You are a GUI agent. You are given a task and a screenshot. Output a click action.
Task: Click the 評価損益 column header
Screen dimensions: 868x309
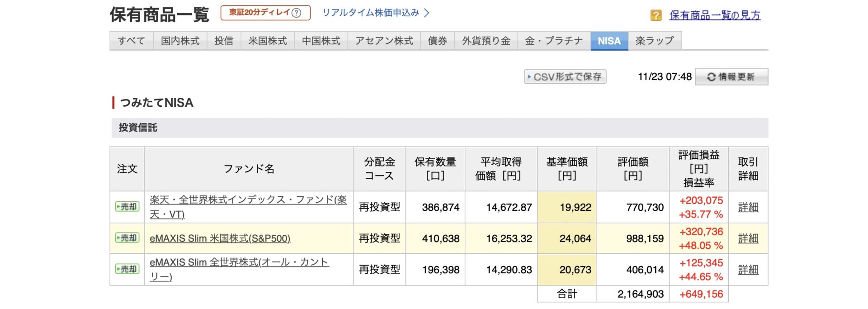click(698, 169)
